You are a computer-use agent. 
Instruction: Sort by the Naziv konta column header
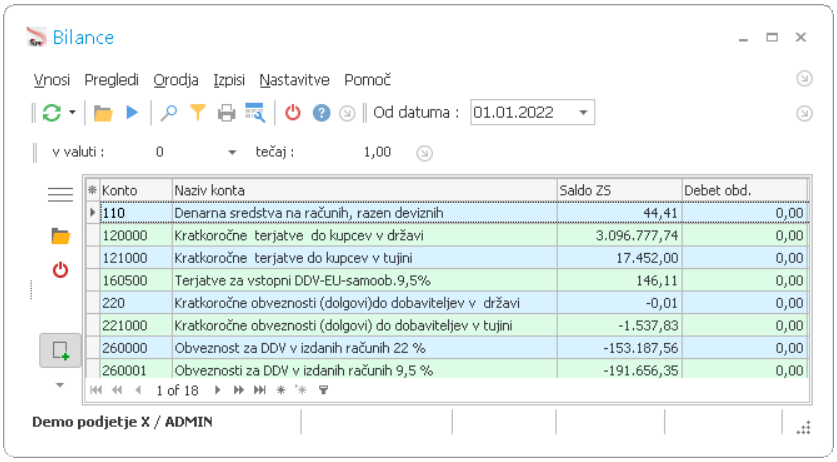[x=365, y=190]
